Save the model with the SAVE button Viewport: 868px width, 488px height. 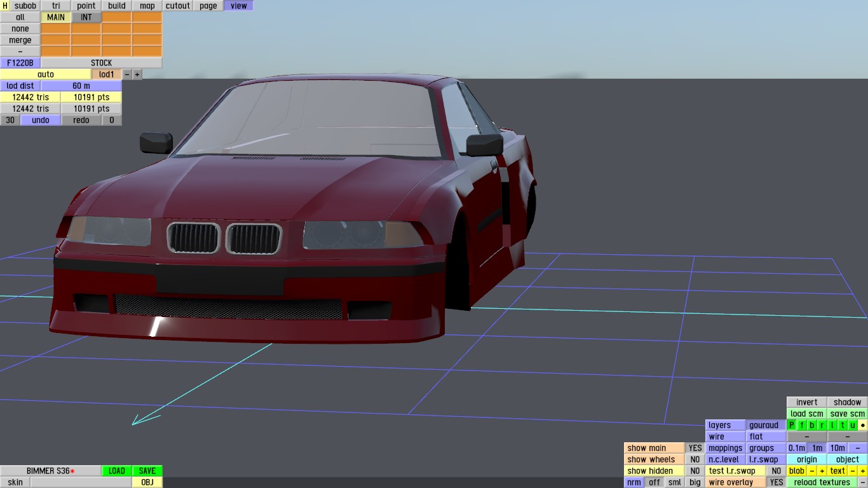[147, 471]
